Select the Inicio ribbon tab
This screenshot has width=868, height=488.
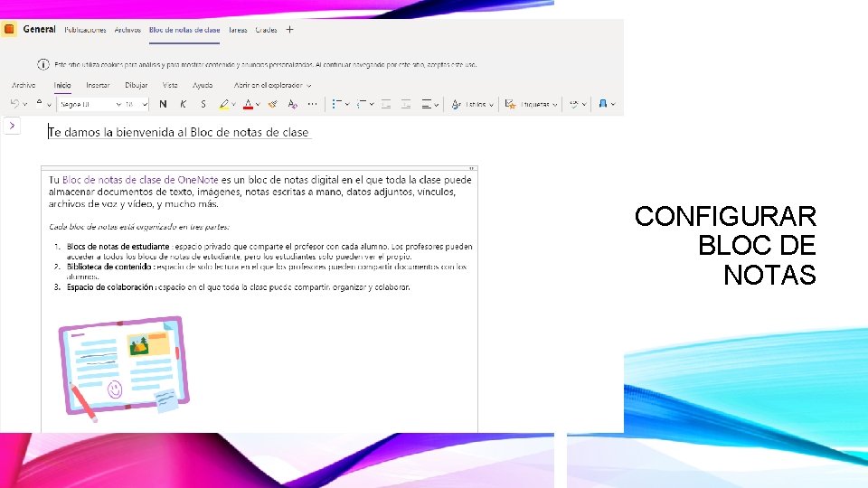(x=62, y=85)
